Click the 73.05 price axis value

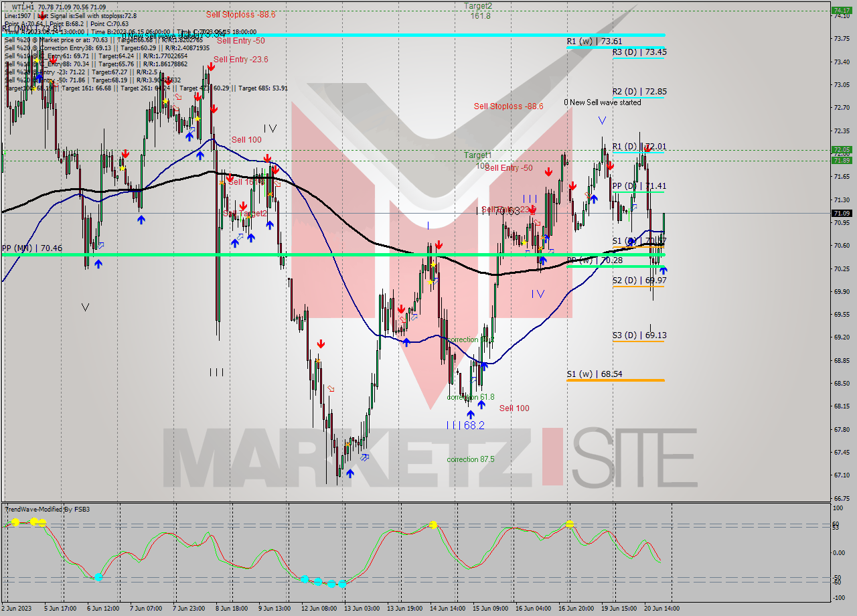tap(842, 85)
